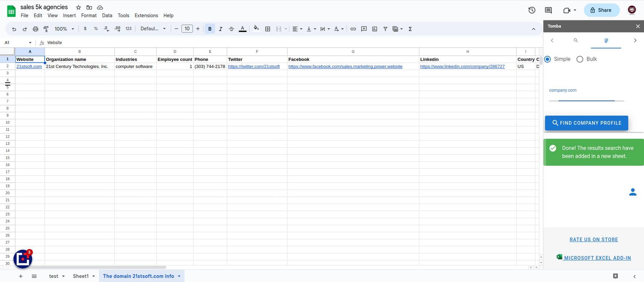Apply strikethrough formatting
This screenshot has height=282, width=644.
point(231,29)
